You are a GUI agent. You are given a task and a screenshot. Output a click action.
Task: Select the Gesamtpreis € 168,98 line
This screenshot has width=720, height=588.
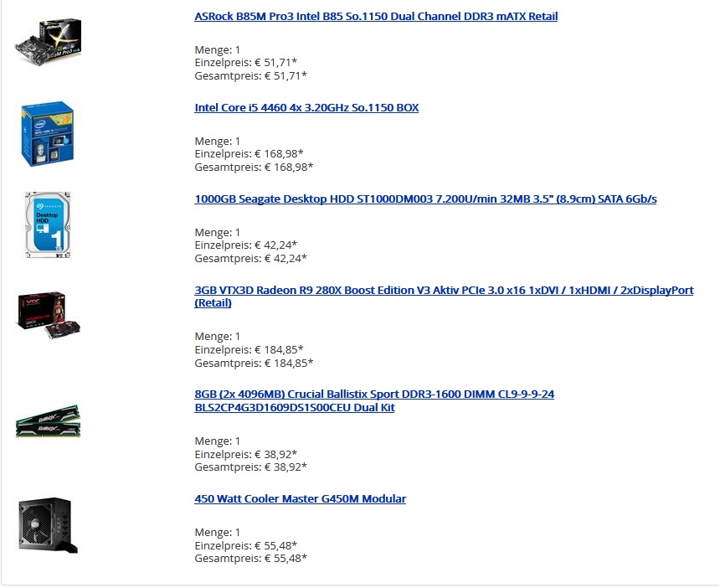click(254, 168)
